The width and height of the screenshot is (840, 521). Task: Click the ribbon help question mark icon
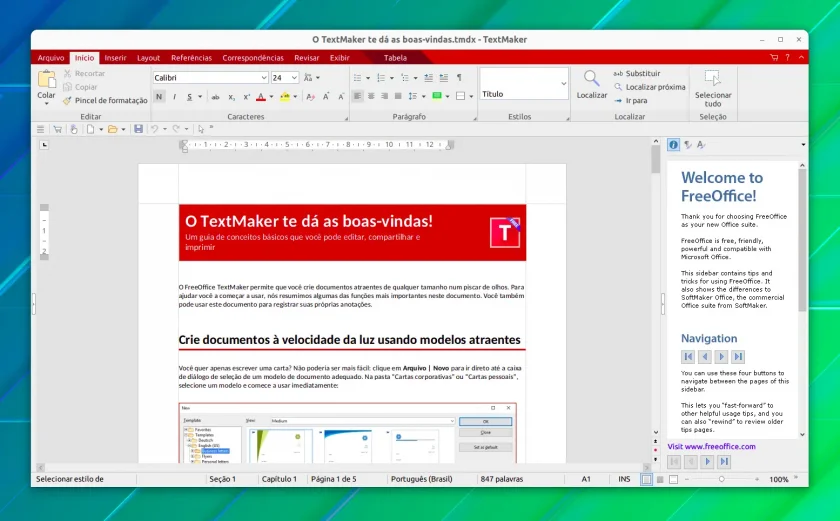coord(788,57)
